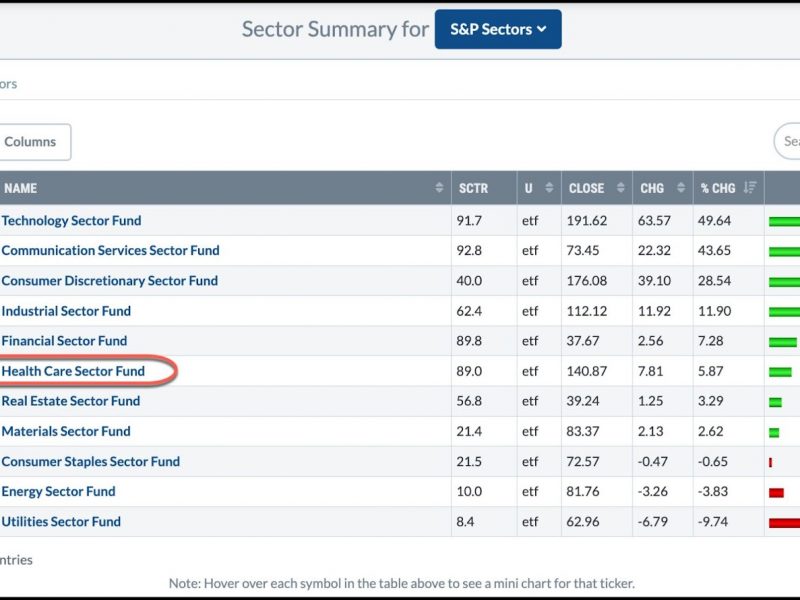Screen dimensions: 800x600
Task: Open the Energy Sector Fund link
Action: pyautogui.click(x=58, y=491)
